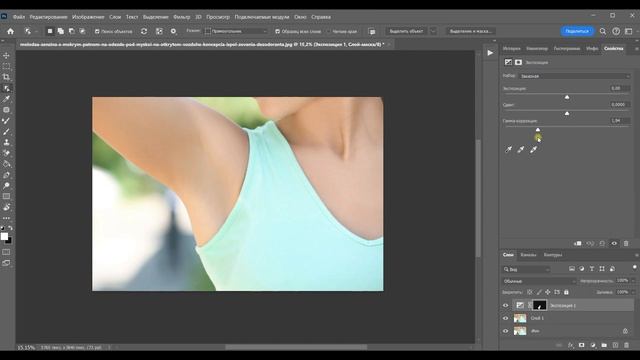Select the Clone Stamp tool
This screenshot has width=640, height=360.
[6, 142]
